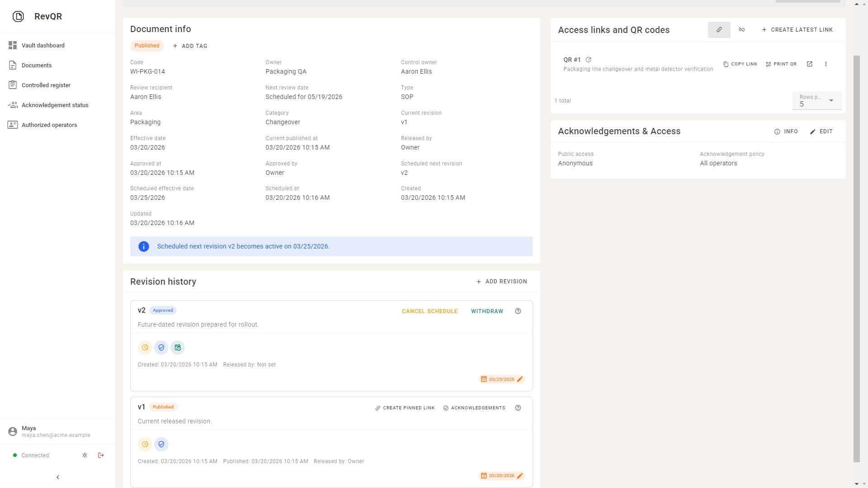Navigate to the Controlled register
868x488 pixels.
pyautogui.click(x=46, y=85)
